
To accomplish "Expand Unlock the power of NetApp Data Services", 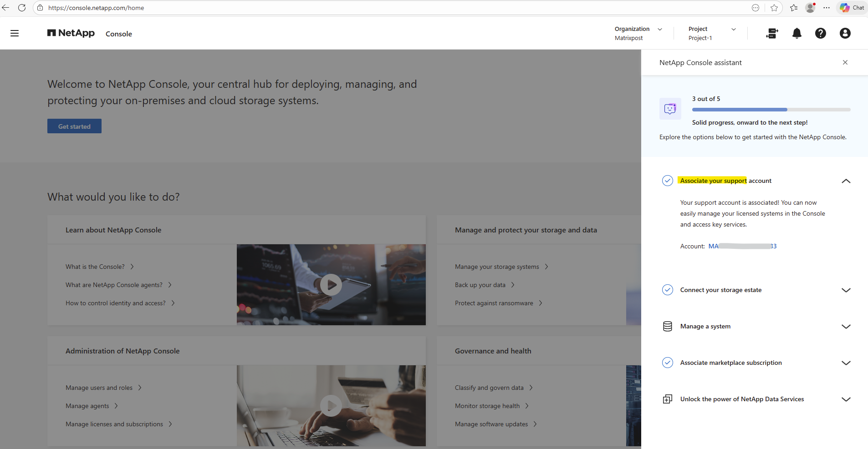I will (846, 399).
